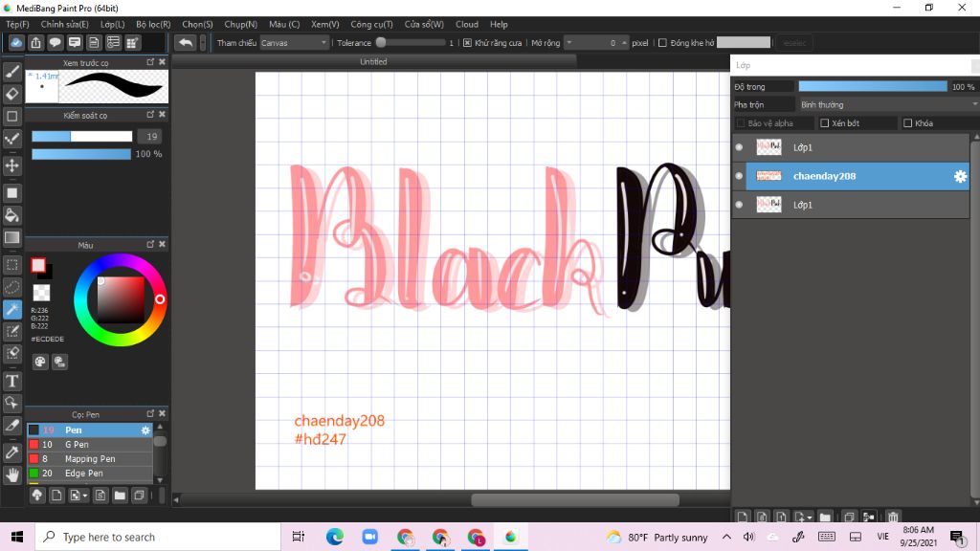
Task: Enable the Đóng khe hở checkbox
Action: click(x=662, y=43)
